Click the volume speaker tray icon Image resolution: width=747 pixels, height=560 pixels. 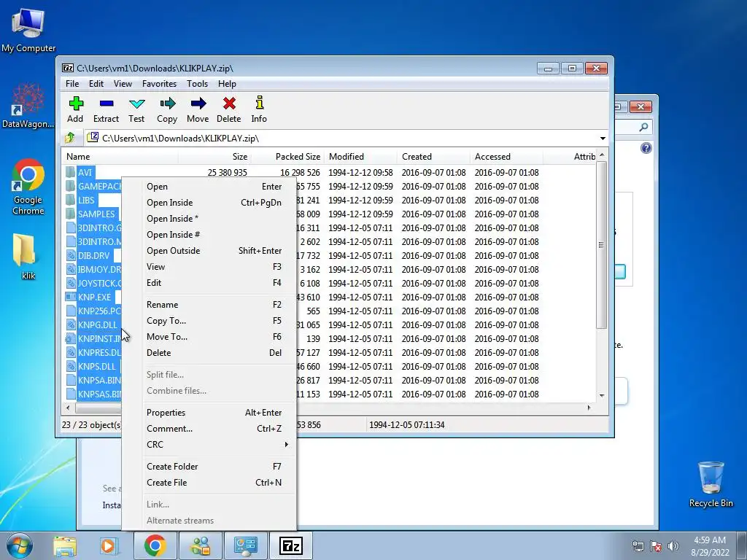pyautogui.click(x=673, y=546)
